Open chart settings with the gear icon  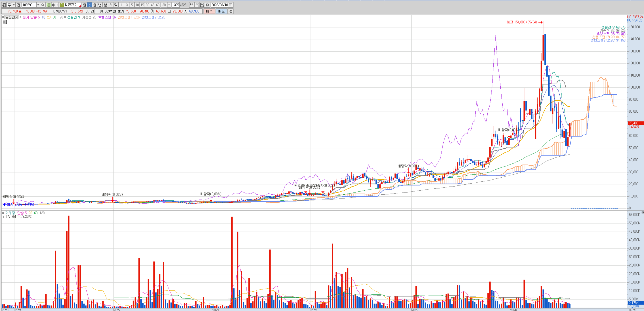pos(207,5)
